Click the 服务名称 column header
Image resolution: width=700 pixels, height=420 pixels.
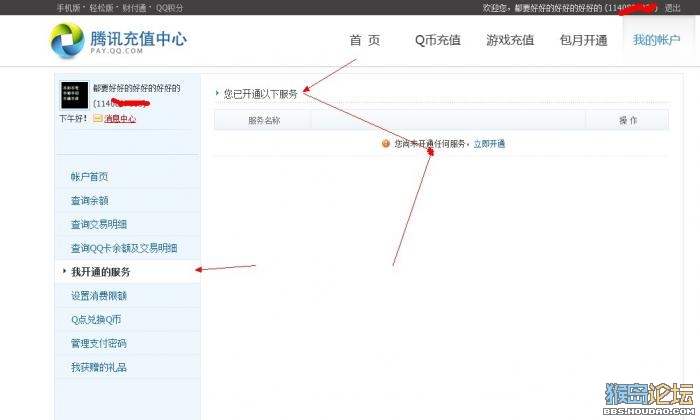pos(264,121)
